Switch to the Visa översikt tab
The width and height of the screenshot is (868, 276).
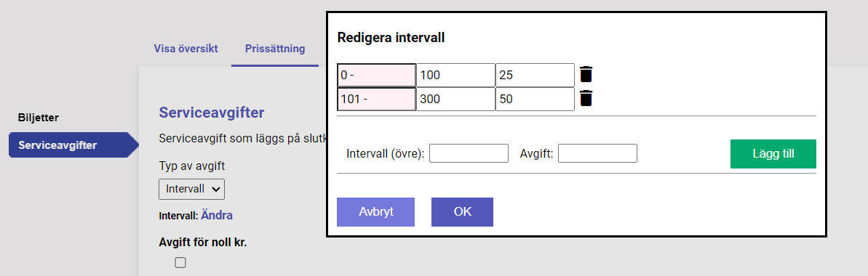(186, 49)
